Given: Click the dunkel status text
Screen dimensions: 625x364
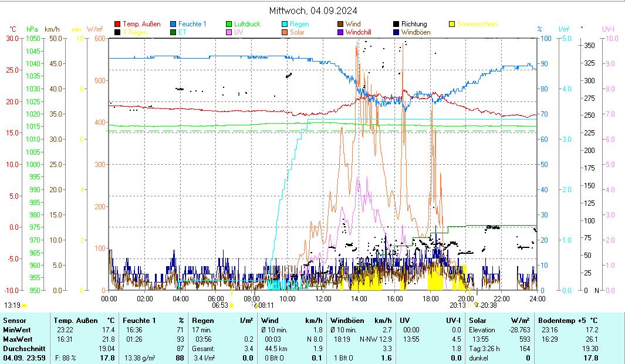Looking at the screenshot, I should coord(478,358).
